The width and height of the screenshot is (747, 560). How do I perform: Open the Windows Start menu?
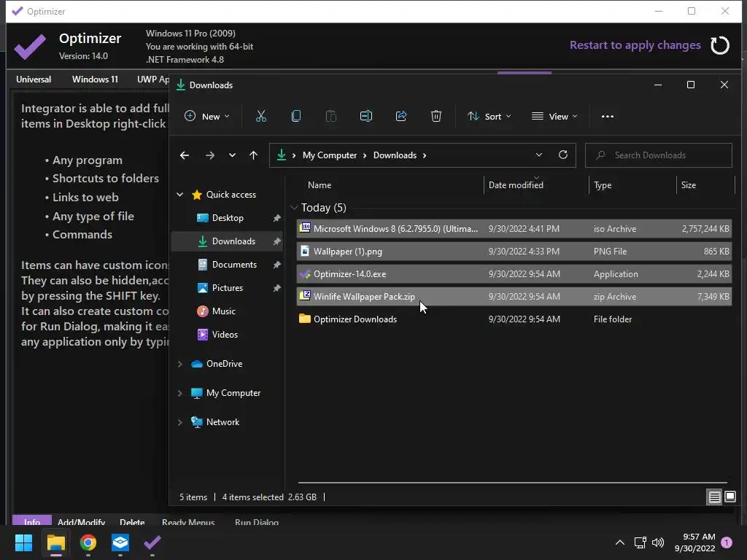point(23,542)
